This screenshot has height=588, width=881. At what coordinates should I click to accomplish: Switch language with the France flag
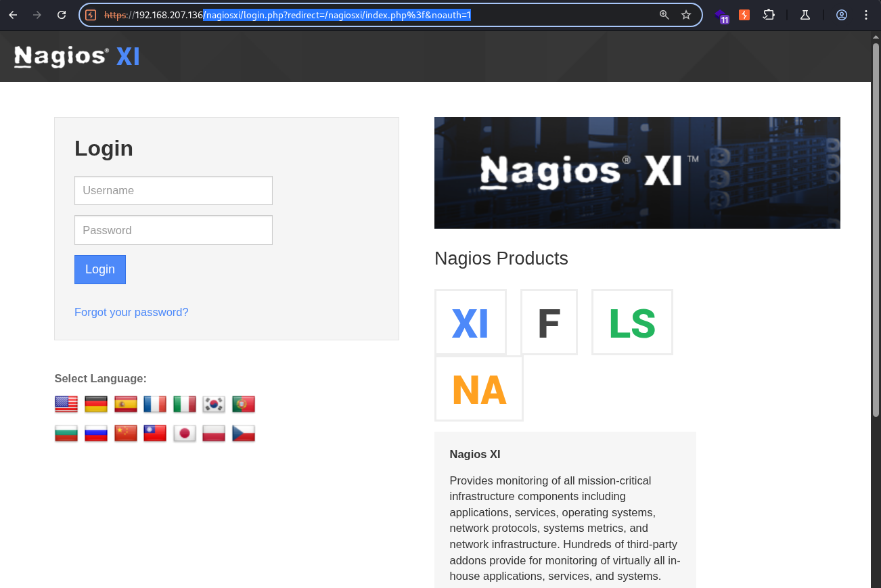(x=155, y=404)
